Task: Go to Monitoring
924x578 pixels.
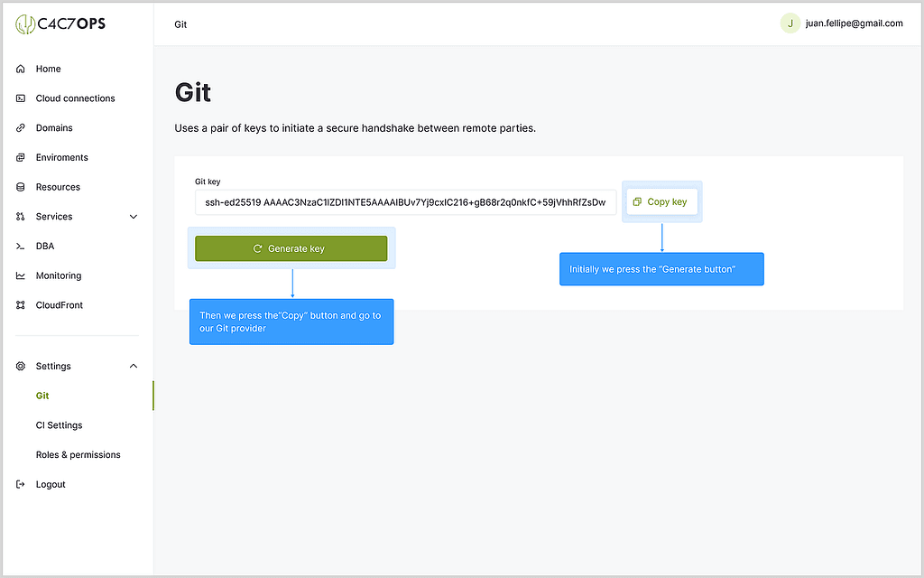Action: pos(59,275)
